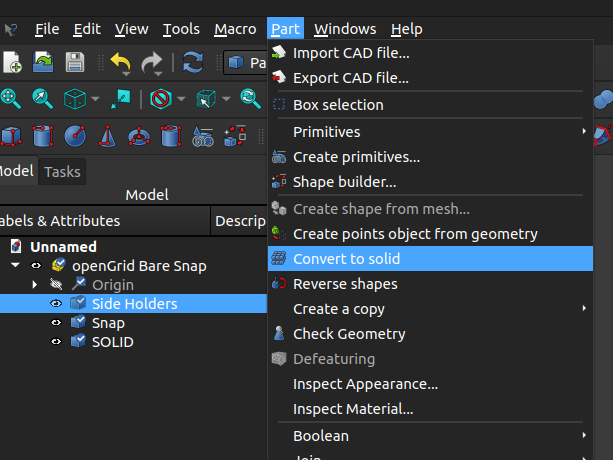
Task: Toggle visibility eye of Side Holders
Action: pyautogui.click(x=56, y=303)
